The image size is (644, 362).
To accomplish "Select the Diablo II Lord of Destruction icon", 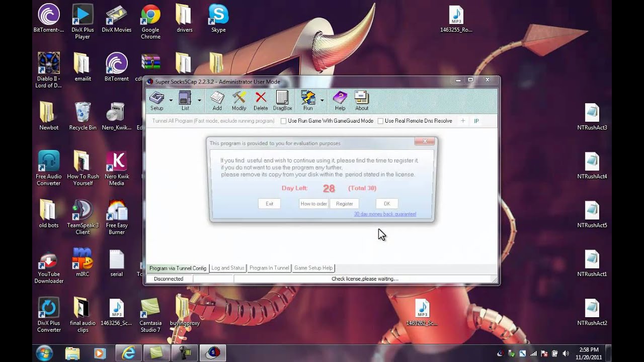I will [49, 70].
